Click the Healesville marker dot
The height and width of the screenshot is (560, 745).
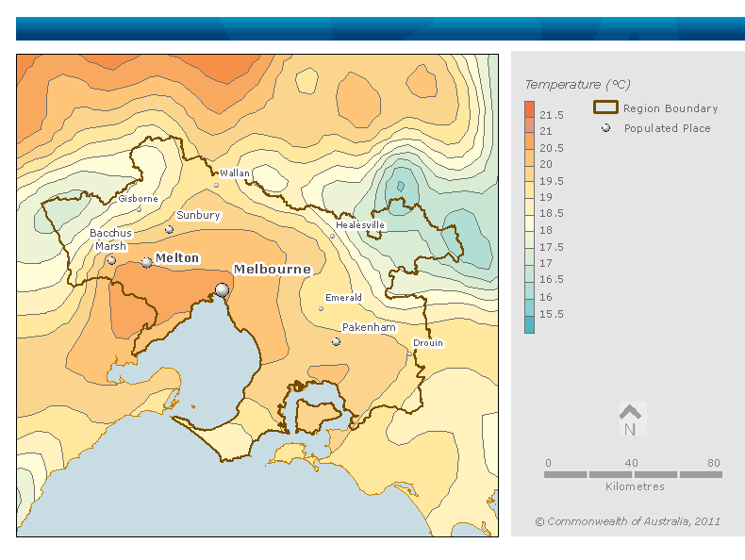(332, 236)
